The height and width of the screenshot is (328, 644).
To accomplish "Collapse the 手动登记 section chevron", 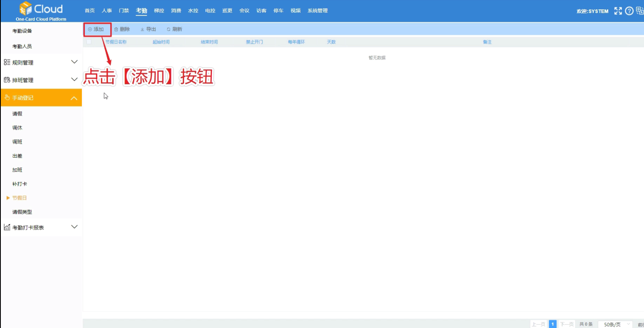I will [x=74, y=98].
